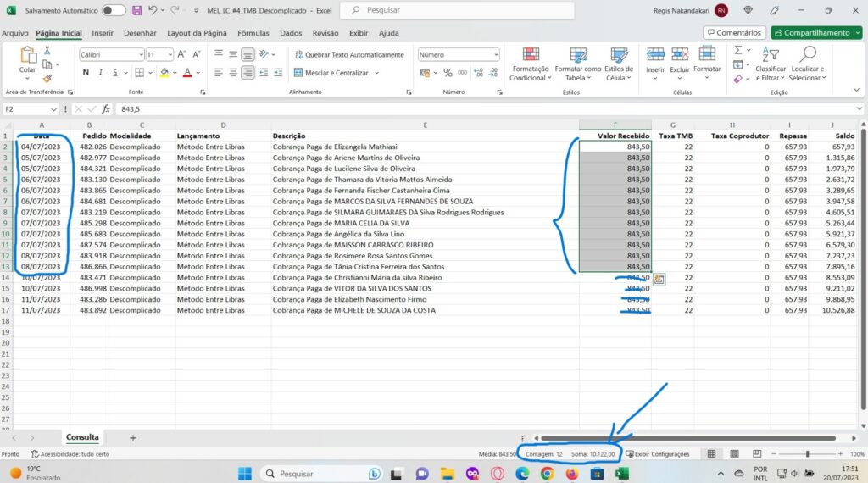868x483 pixels.
Task: Click the thousands separator 000 icon
Action: click(462, 73)
